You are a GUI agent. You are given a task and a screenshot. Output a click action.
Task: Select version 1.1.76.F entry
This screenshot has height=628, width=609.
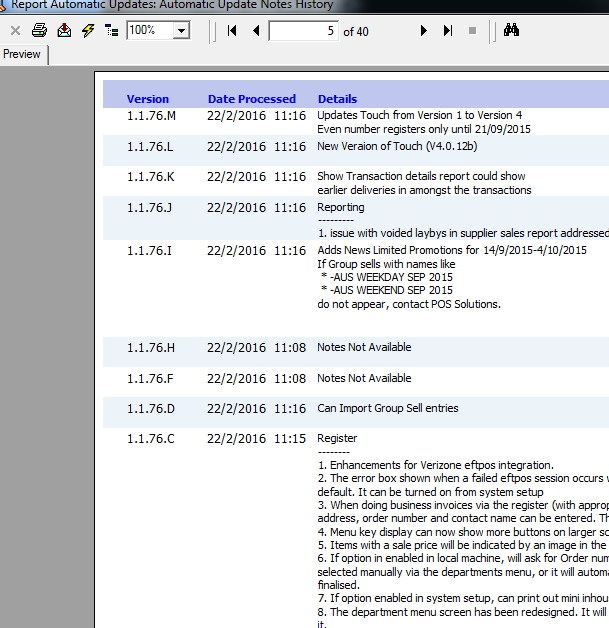[150, 378]
